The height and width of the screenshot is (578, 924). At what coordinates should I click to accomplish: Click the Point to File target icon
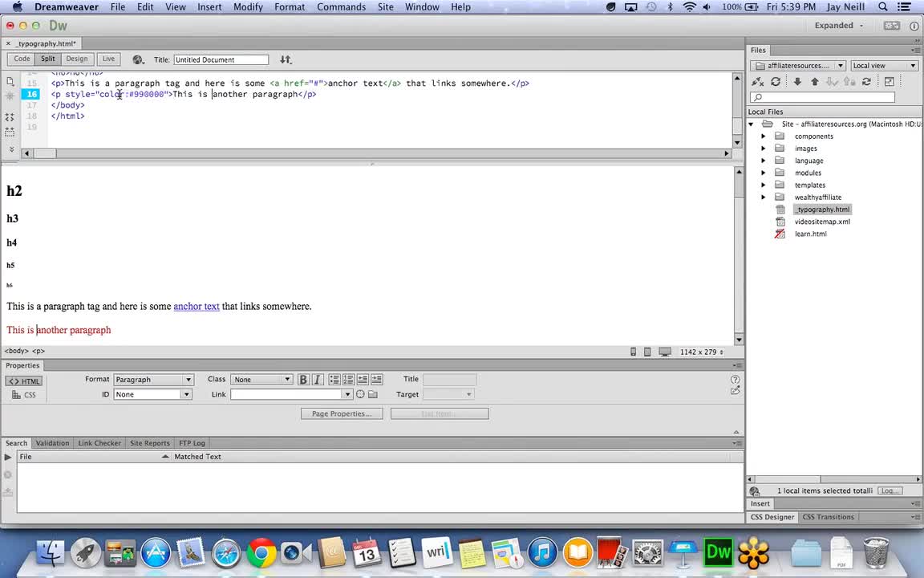pyautogui.click(x=360, y=394)
